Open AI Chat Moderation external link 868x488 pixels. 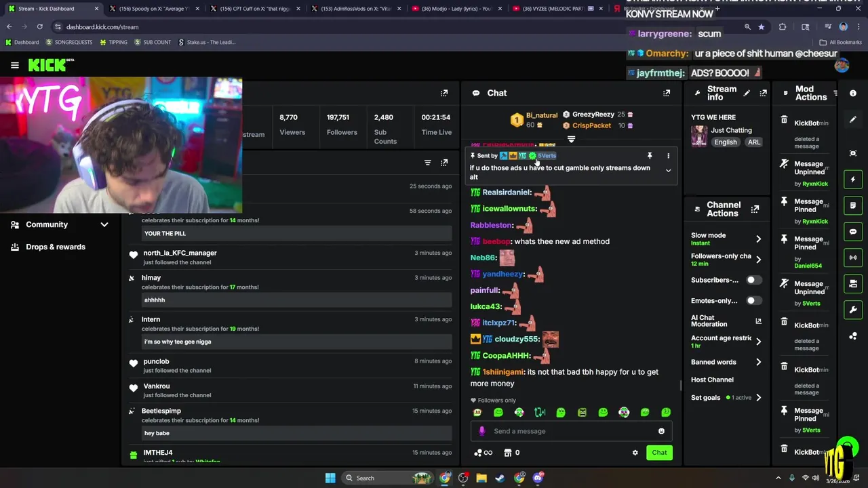(758, 321)
